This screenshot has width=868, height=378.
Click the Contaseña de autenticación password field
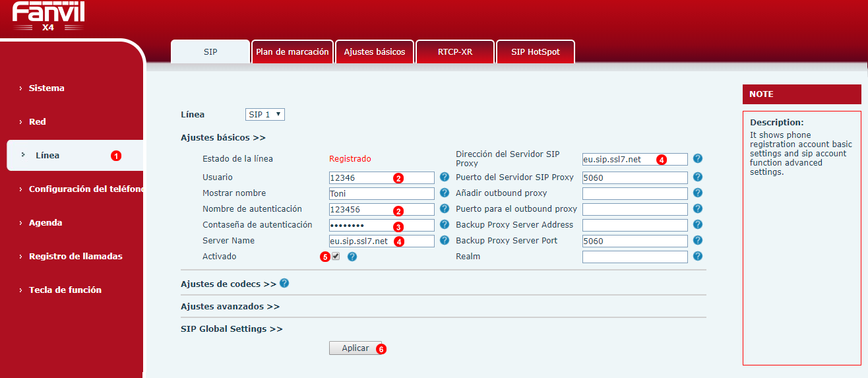click(382, 225)
